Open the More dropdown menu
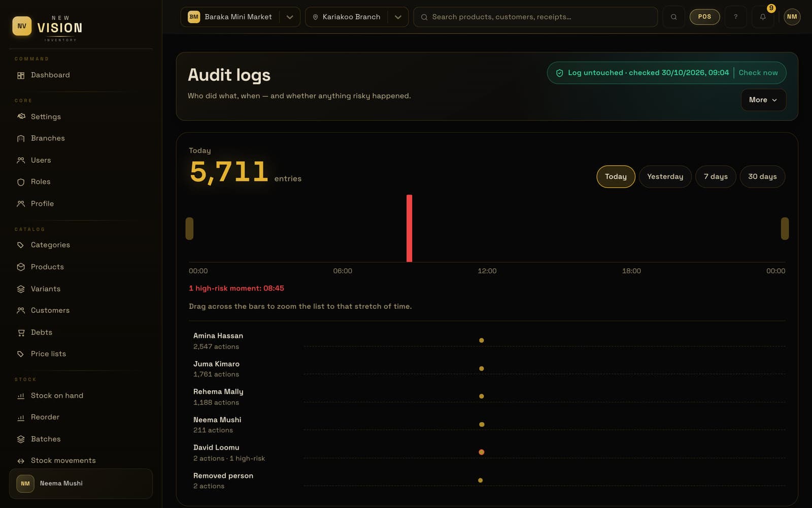This screenshot has width=812, height=508. [x=763, y=100]
